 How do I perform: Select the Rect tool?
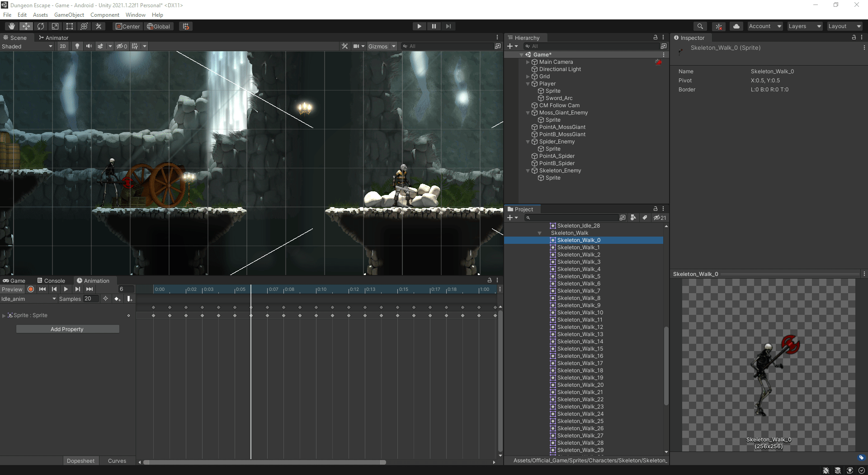(x=70, y=26)
